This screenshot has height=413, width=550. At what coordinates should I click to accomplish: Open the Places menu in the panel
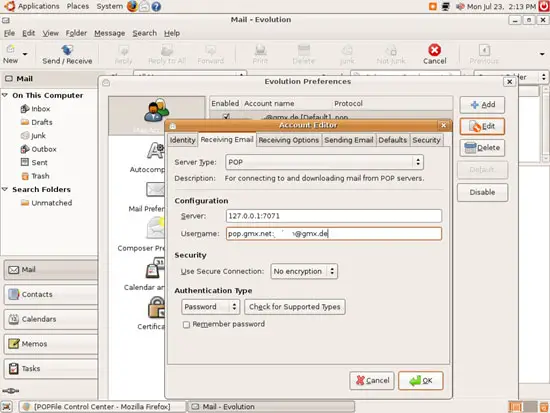78,6
